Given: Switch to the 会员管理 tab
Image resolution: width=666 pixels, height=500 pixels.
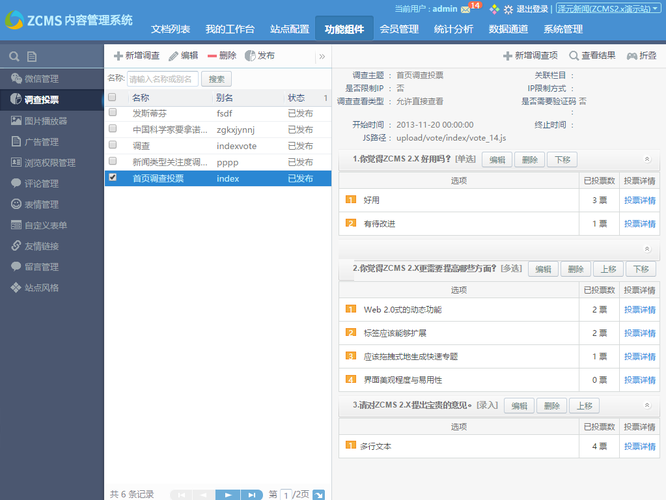Looking at the screenshot, I should 399,29.
